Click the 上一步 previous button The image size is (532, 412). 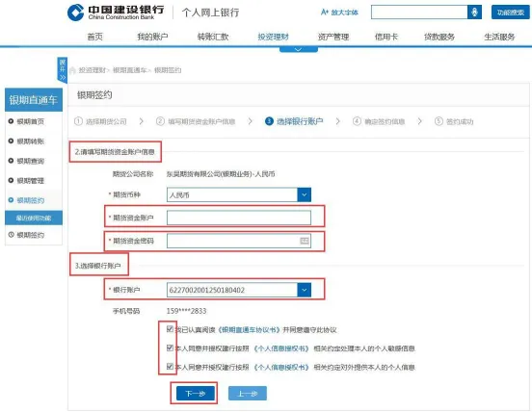(248, 394)
